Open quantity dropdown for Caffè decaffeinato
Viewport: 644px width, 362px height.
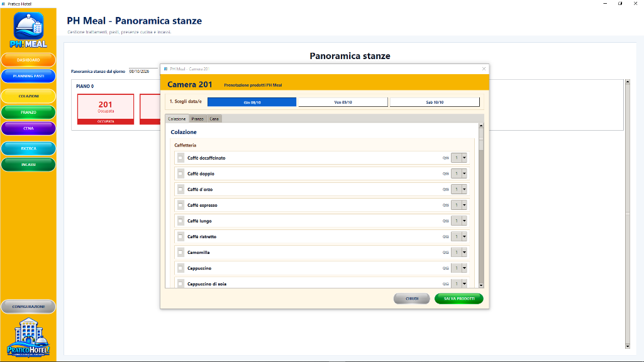[x=464, y=158]
